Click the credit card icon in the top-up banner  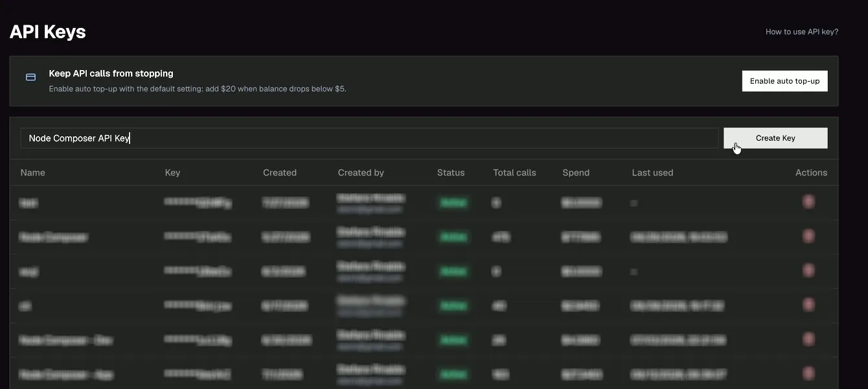[x=30, y=77]
